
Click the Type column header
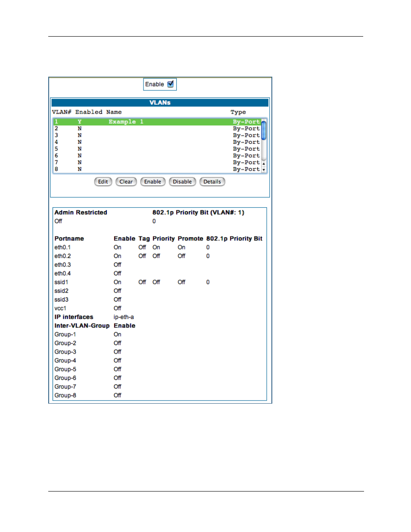(x=238, y=112)
